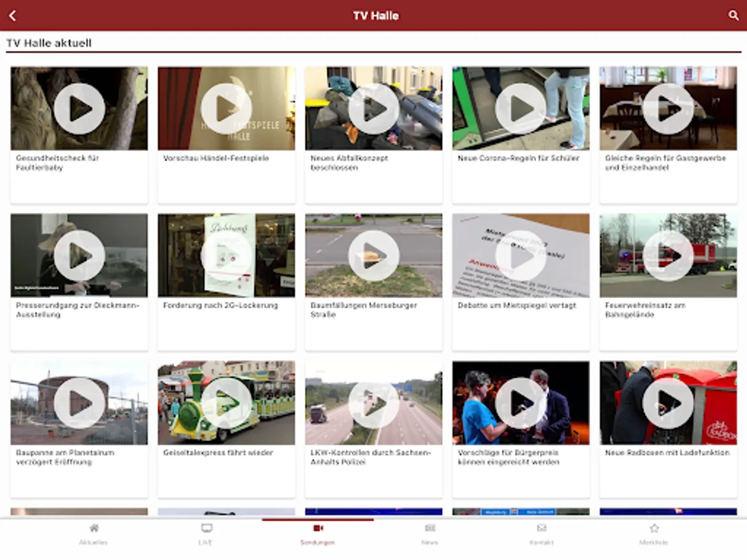Open title 'LKW-Kontrollen durch Sachsen-Anhalts Polizei'
Viewport: 747px width, 560px height.
(x=370, y=457)
